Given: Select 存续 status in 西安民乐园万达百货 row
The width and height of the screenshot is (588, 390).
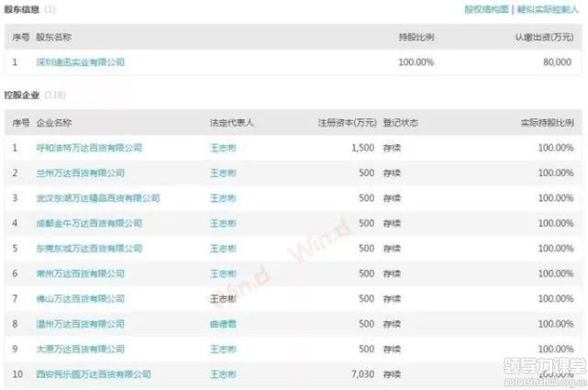Looking at the screenshot, I should 392,373.
